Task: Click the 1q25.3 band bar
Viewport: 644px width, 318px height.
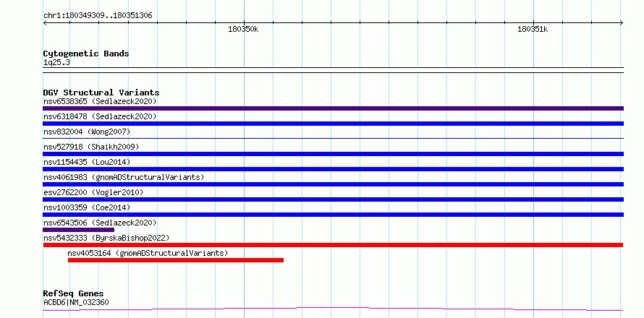Action: tap(333, 70)
